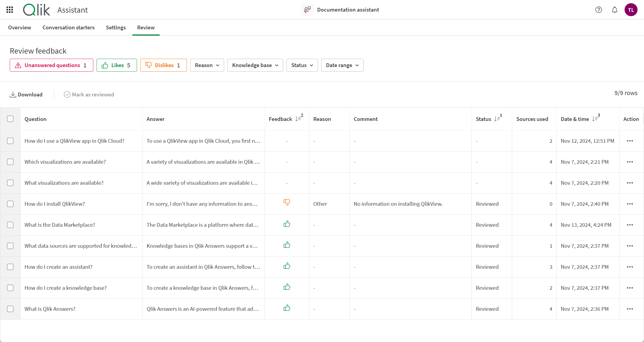Switch to the Settings tab

tap(116, 27)
